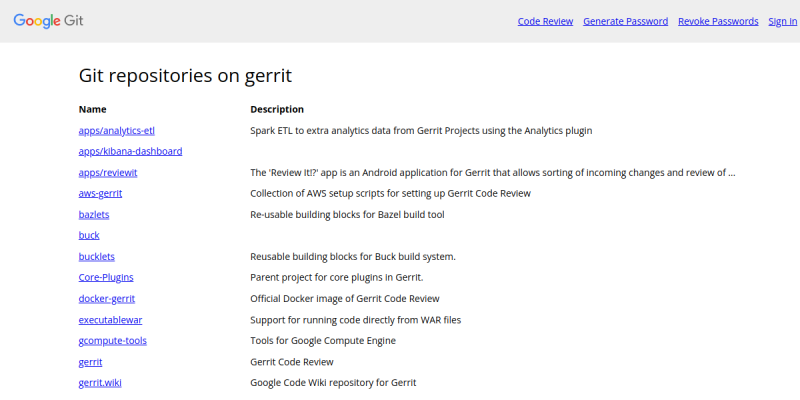Click the 'Tools for Google Compute Engine' description
Viewport: 800px width, 400px height.
(x=323, y=340)
